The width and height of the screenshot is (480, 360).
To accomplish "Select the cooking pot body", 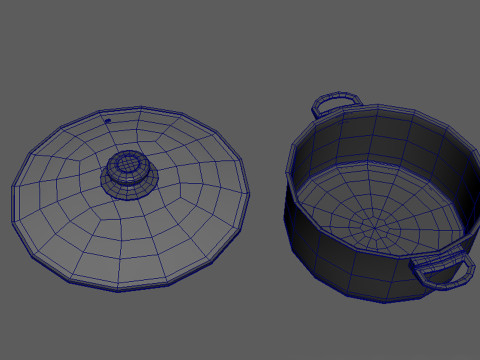I will click(383, 203).
